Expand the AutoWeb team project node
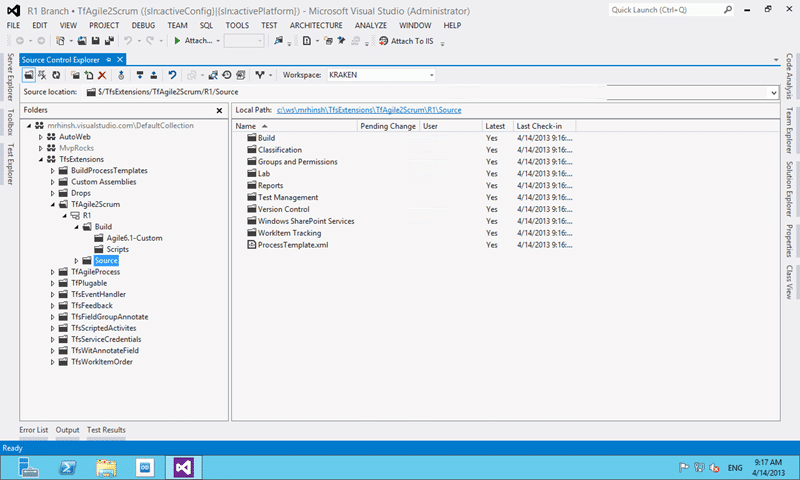 click(41, 137)
